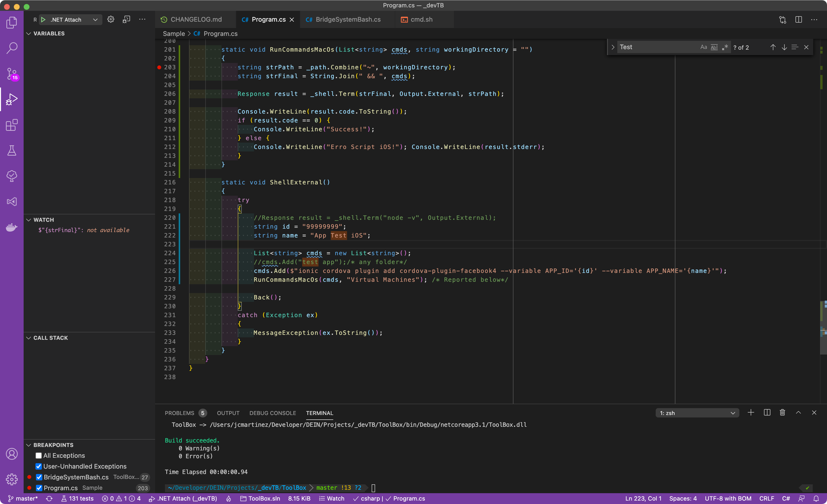Open the Search view in activity bar
The image size is (827, 504).
pyautogui.click(x=12, y=48)
